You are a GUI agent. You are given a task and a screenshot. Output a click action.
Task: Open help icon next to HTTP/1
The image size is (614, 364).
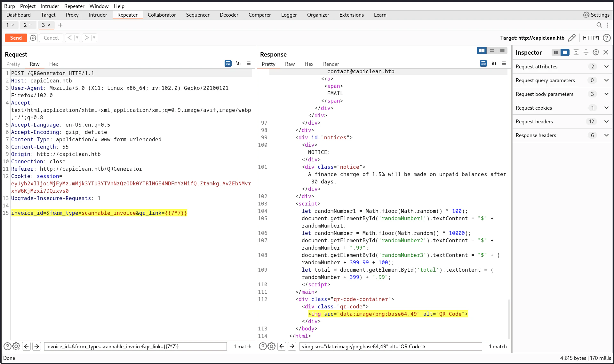click(x=606, y=38)
